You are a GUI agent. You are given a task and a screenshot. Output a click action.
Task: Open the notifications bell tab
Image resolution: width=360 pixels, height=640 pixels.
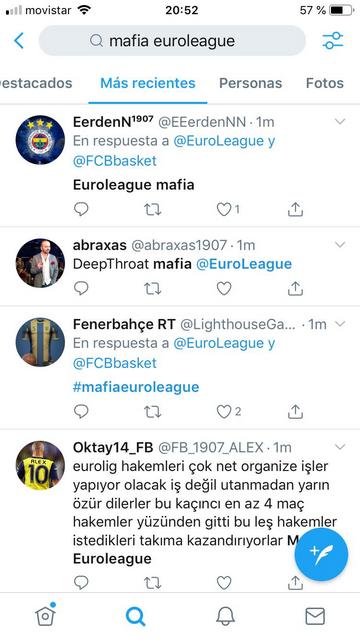click(x=225, y=616)
